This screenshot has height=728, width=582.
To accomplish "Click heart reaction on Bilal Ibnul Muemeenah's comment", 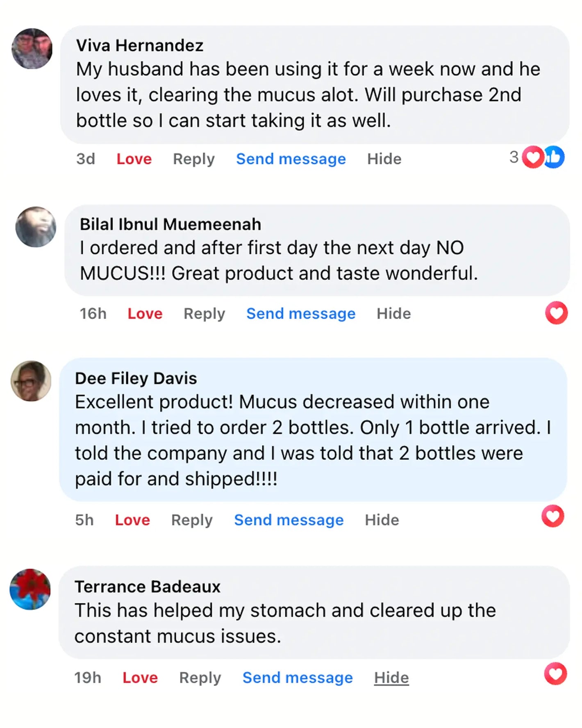I will pos(556,313).
